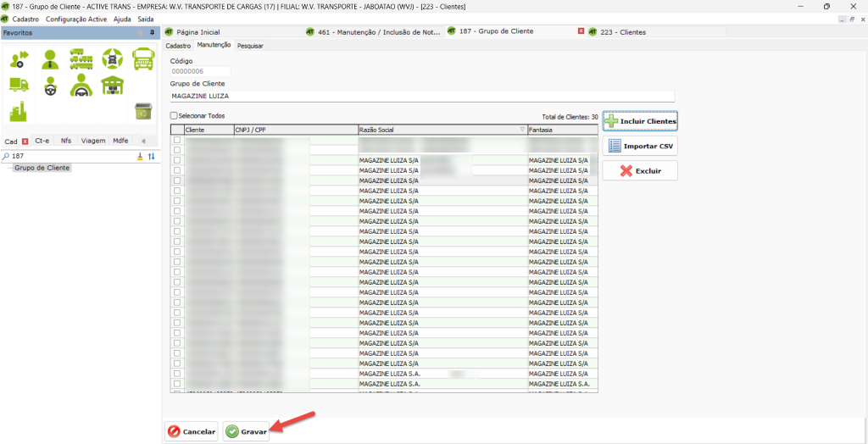Open the Ajuda menu
Screen dimensions: 868x444
(122, 19)
